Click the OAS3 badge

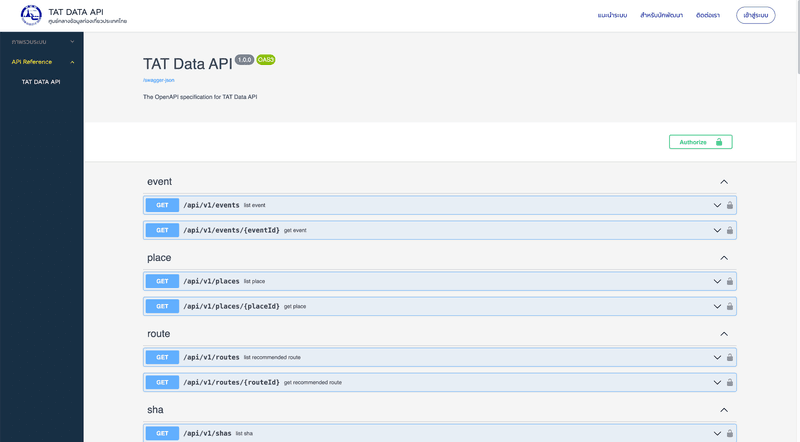[x=266, y=60]
